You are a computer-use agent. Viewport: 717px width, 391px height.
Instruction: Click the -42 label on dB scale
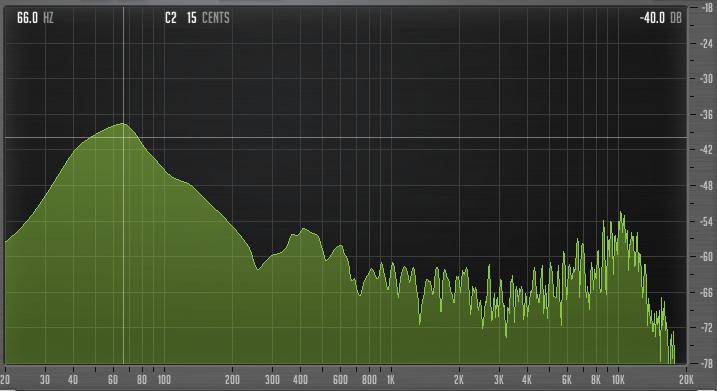706,150
